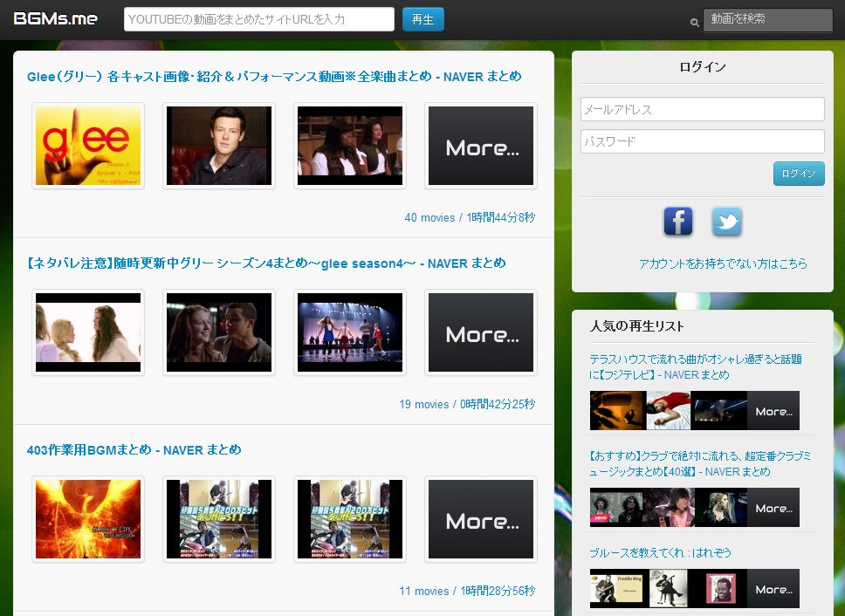Open the yellow glee logo thumbnail
Screen dimensions: 845x616
(88, 146)
